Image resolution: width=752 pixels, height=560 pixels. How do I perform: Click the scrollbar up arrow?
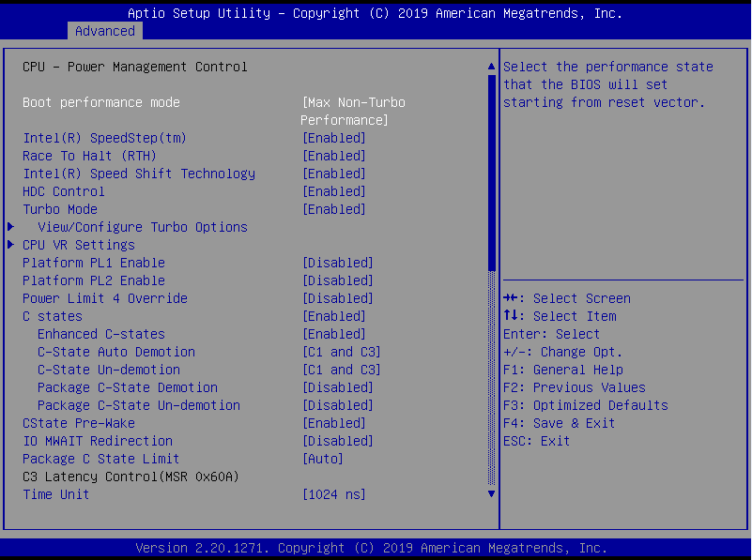[491, 68]
